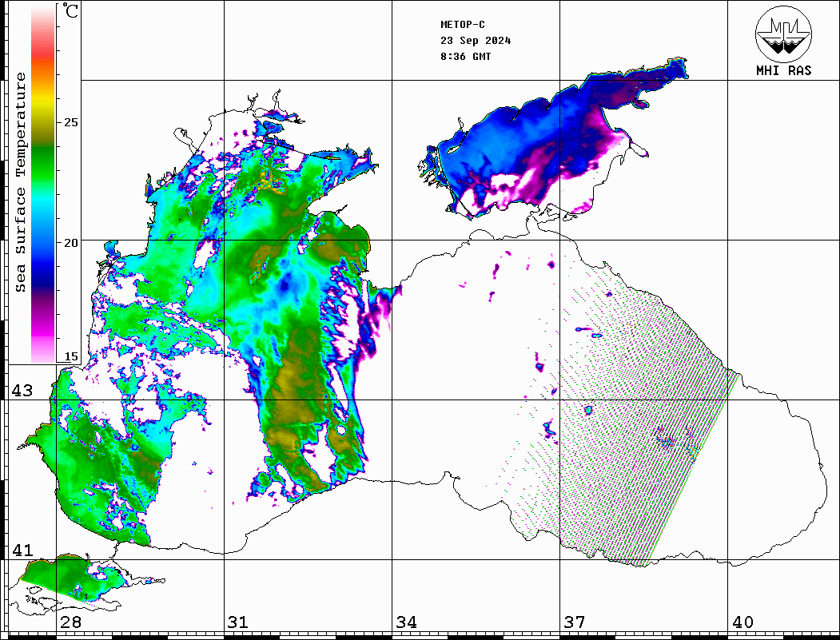This screenshot has height=640, width=840.
Task: Click the 20 value on color scale
Action: click(70, 243)
